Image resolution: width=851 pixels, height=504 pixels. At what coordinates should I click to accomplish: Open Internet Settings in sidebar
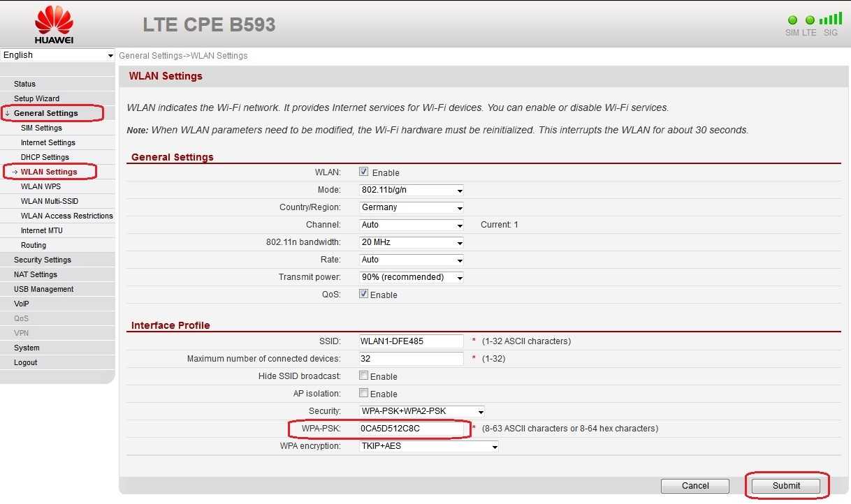[48, 142]
